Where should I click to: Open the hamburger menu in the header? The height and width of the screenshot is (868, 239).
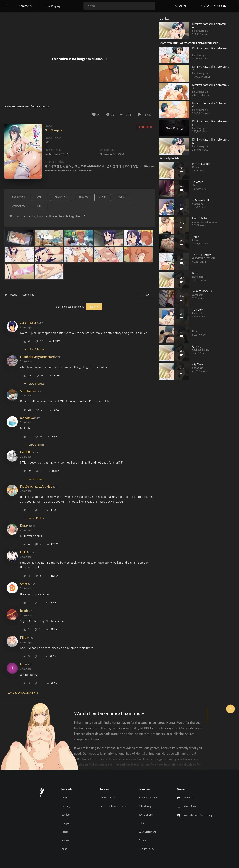(6, 6)
